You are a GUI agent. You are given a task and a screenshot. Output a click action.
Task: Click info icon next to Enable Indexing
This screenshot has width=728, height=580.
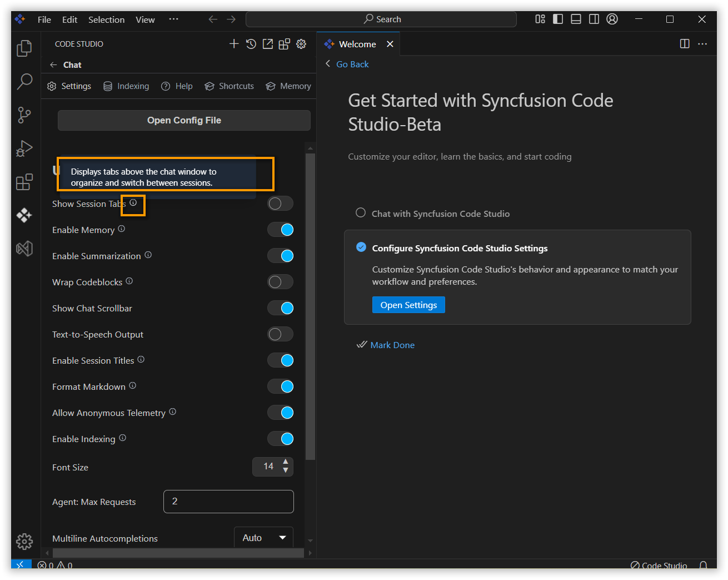(122, 438)
